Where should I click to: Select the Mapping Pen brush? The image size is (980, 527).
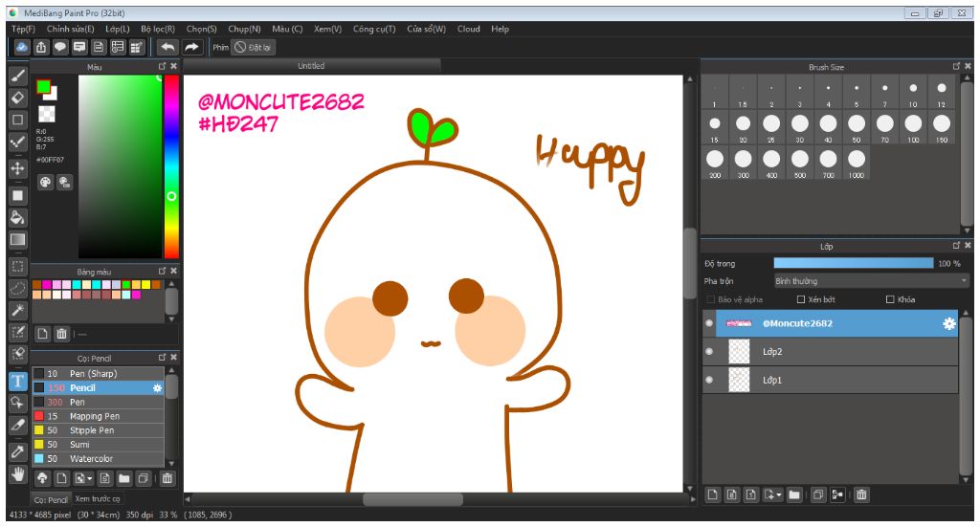(x=99, y=416)
